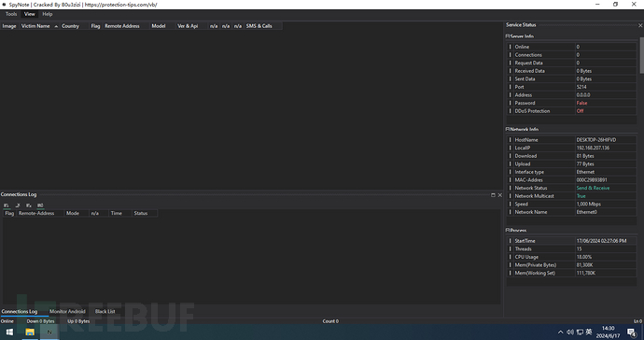Click the third Connections Log toolbar icon
This screenshot has height=340, width=644.
pyautogui.click(x=29, y=205)
